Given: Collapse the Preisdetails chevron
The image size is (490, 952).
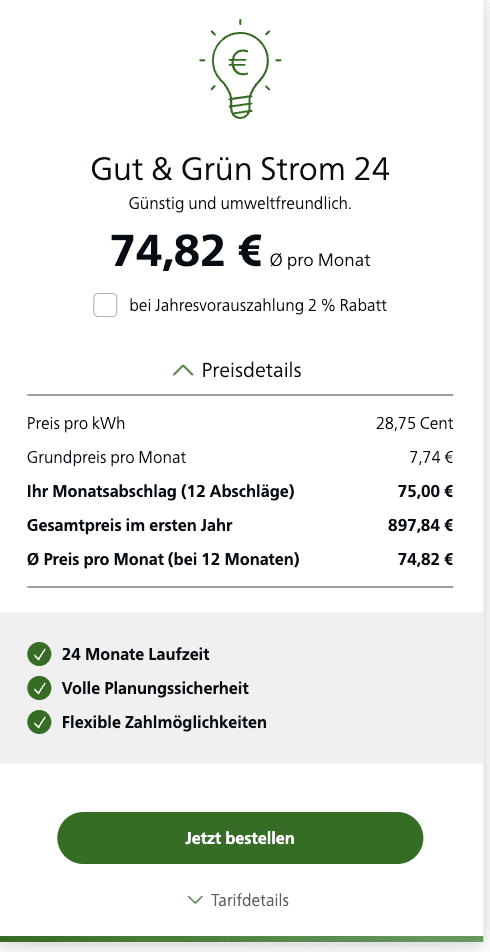Looking at the screenshot, I should (x=183, y=370).
